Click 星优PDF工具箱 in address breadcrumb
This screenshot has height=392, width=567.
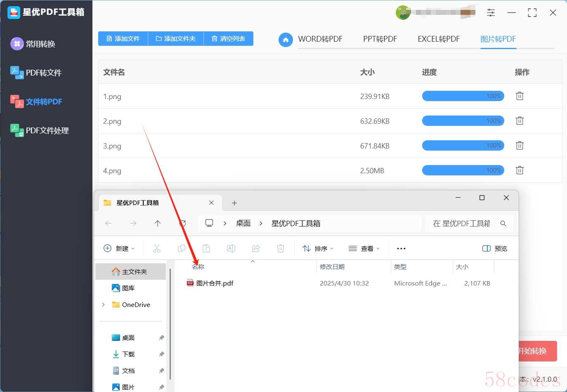(296, 223)
